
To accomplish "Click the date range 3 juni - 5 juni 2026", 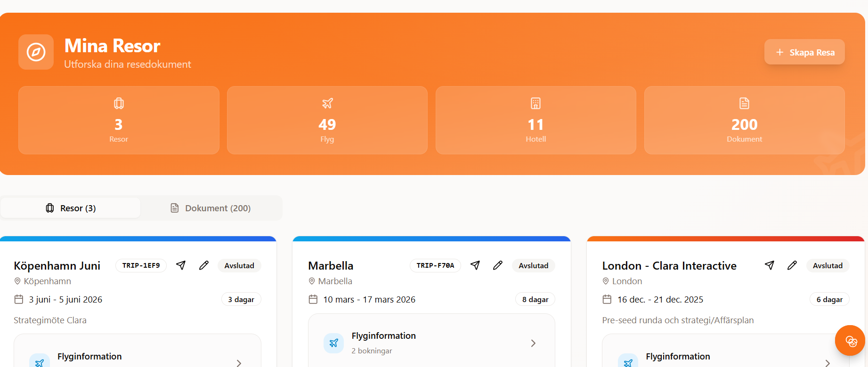I will tap(65, 299).
